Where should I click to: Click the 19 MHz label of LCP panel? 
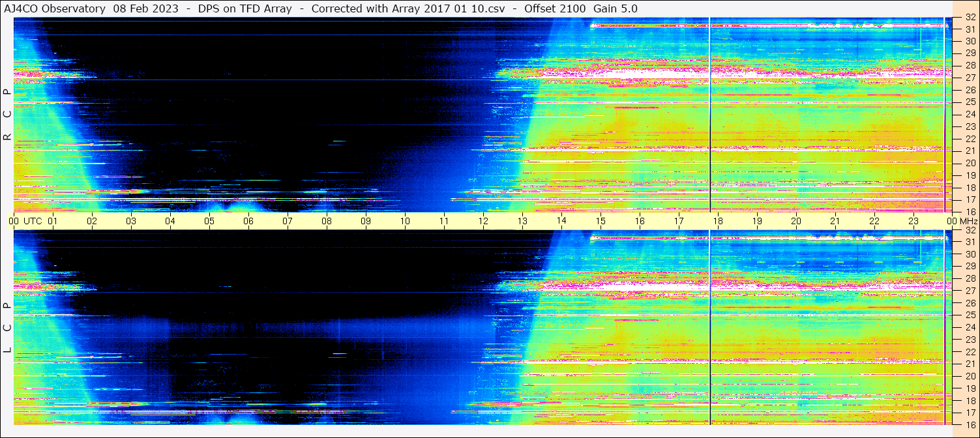point(970,388)
